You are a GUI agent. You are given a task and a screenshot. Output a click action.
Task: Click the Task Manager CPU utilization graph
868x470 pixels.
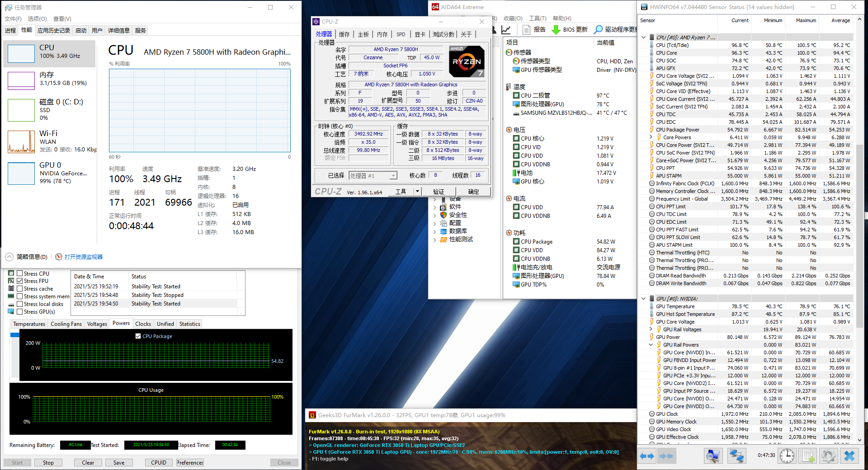pyautogui.click(x=199, y=111)
